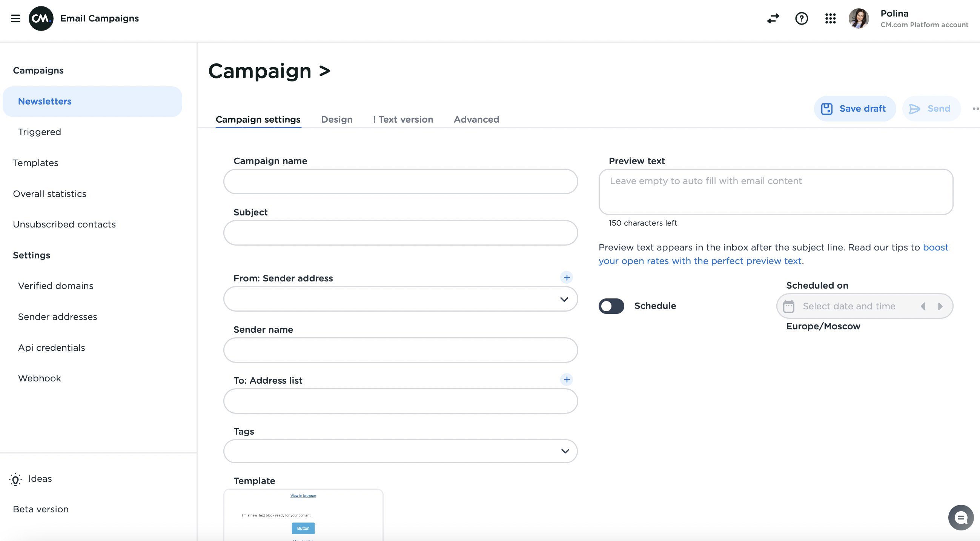Click Polina's profile avatar
The height and width of the screenshot is (541, 980).
(x=859, y=18)
